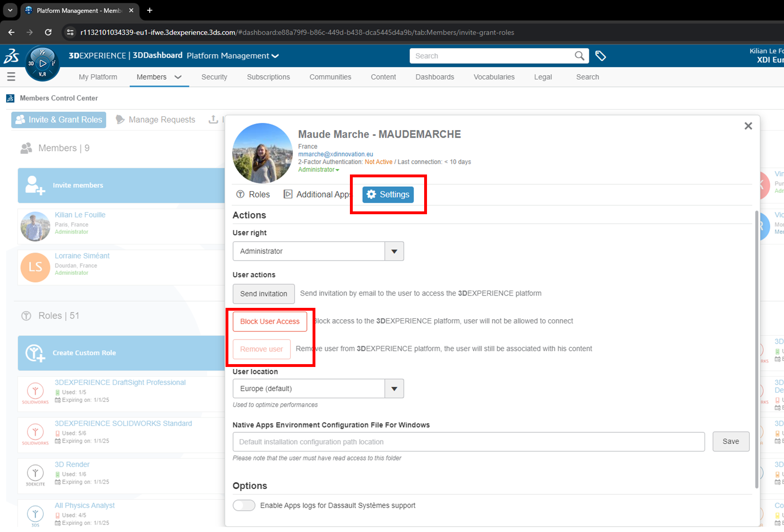Click Maude Marche's profile photo
784x532 pixels.
coord(262,153)
